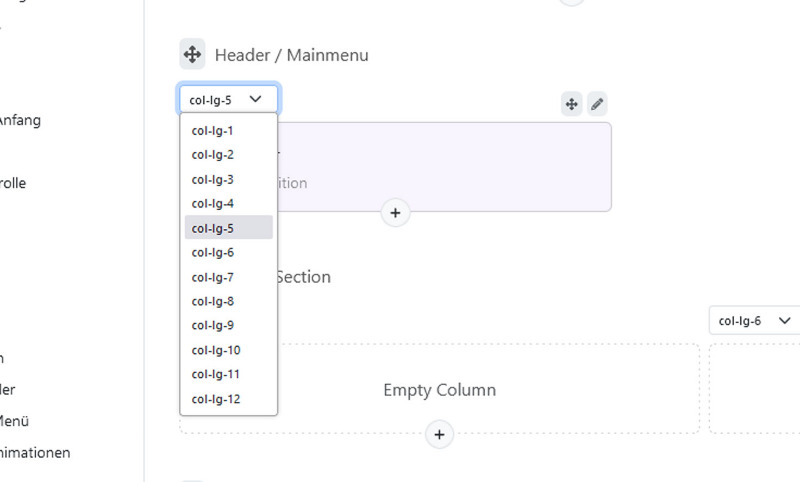The height and width of the screenshot is (482, 800).
Task: Select col-lg-2 from the list
Action: (x=229, y=155)
